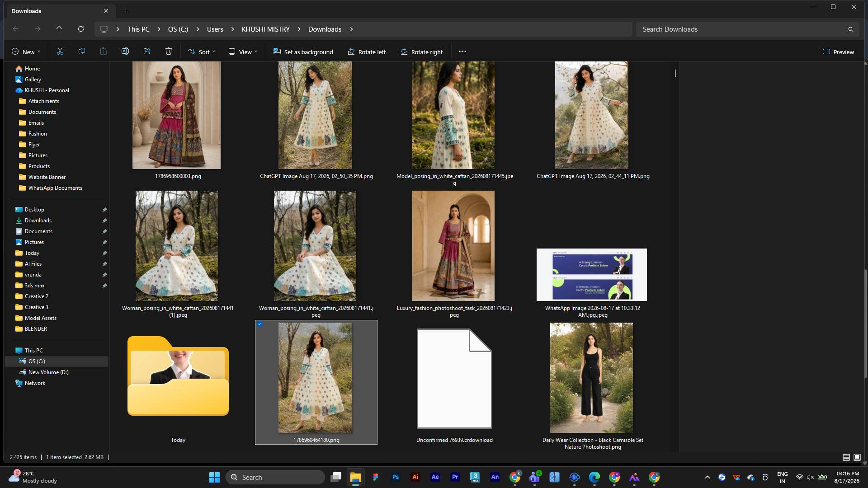The width and height of the screenshot is (868, 488).
Task: Open the View dropdown menu
Action: coord(243,52)
